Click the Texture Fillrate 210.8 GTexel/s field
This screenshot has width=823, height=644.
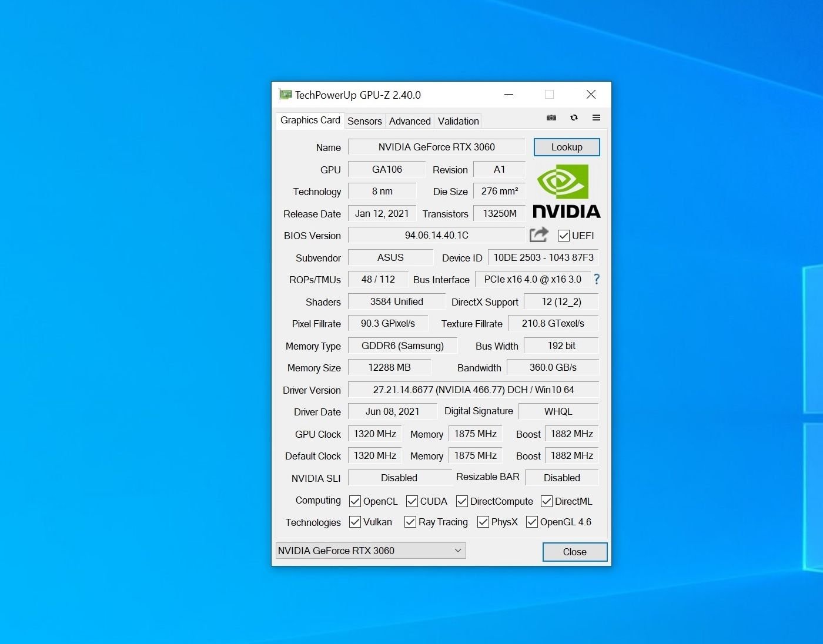tap(553, 323)
